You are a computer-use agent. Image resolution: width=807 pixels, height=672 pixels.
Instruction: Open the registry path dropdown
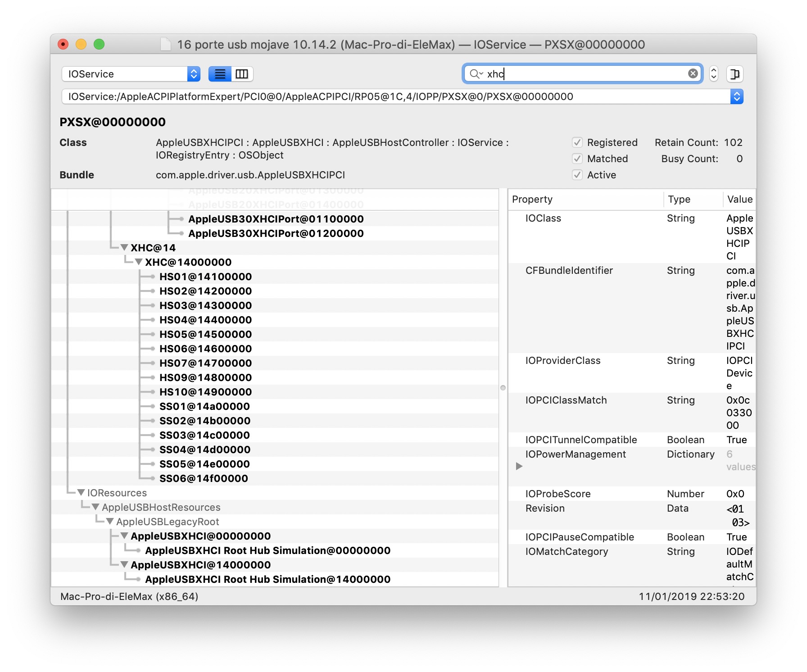click(736, 97)
